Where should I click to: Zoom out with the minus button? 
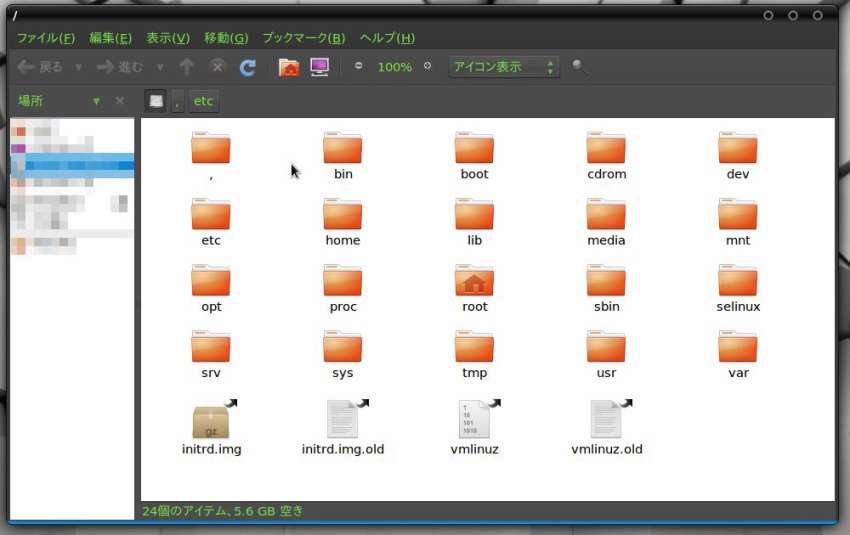tap(358, 66)
